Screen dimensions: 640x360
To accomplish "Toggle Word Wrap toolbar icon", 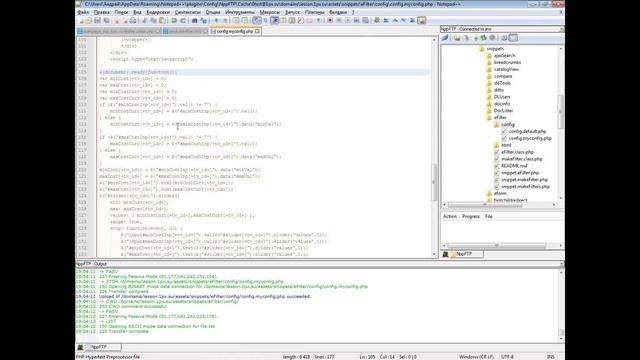I will click(256, 20).
